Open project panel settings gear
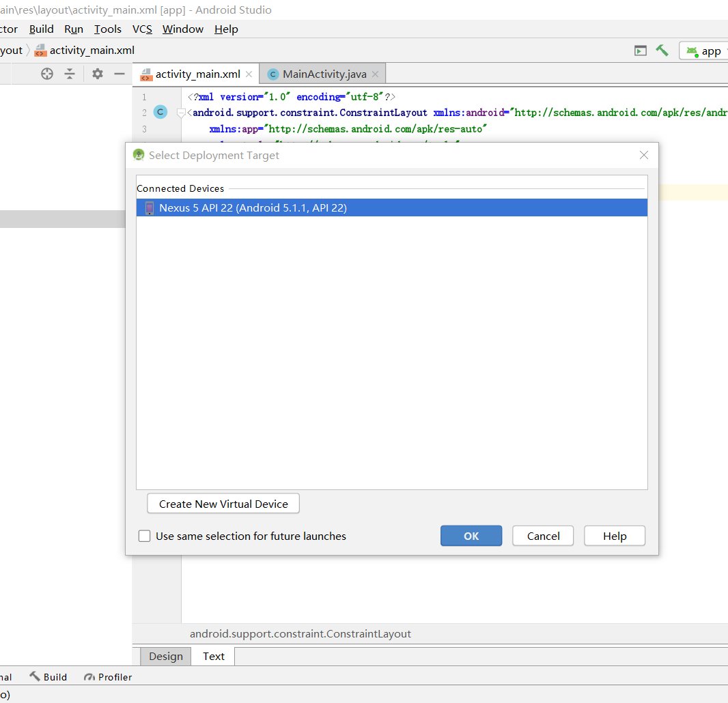Image resolution: width=728 pixels, height=703 pixels. point(98,74)
